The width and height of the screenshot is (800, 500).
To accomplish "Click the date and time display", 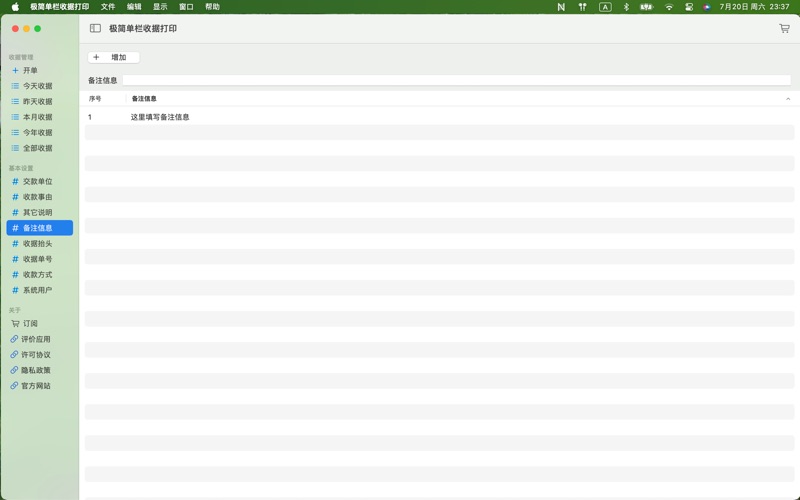I will click(x=754, y=7).
